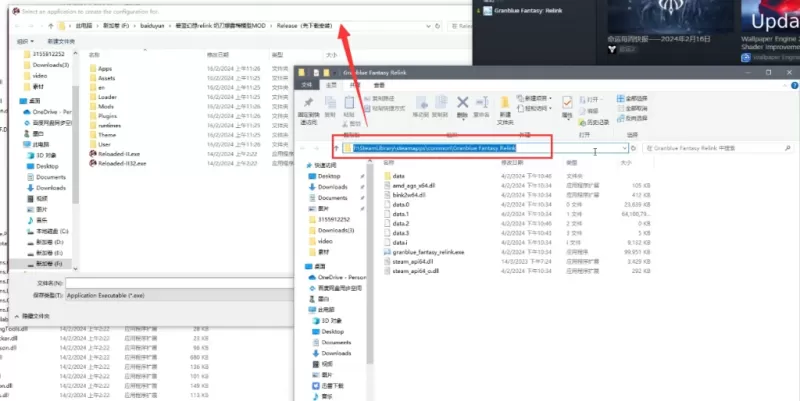Switch to the View tab in the ribbon
The width and height of the screenshot is (800, 401).
[x=379, y=85]
